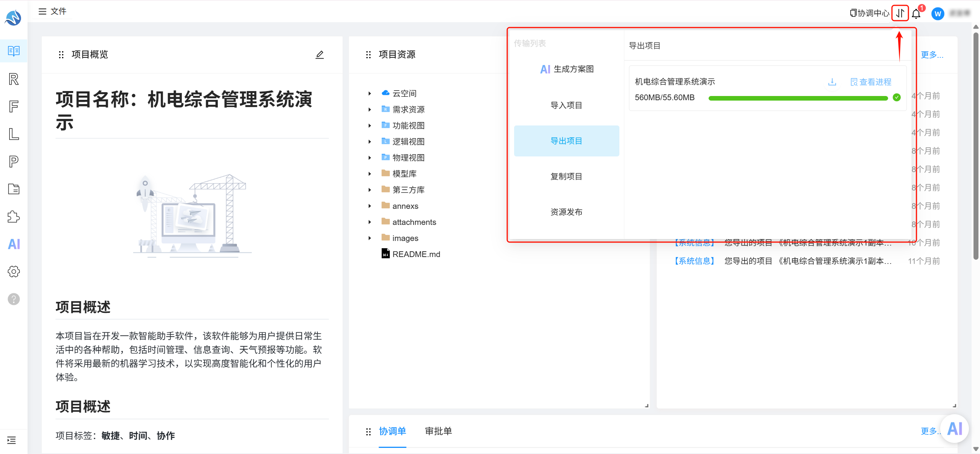Open 协调中心 in top bar
Screen dimensions: 980x454
pos(869,13)
